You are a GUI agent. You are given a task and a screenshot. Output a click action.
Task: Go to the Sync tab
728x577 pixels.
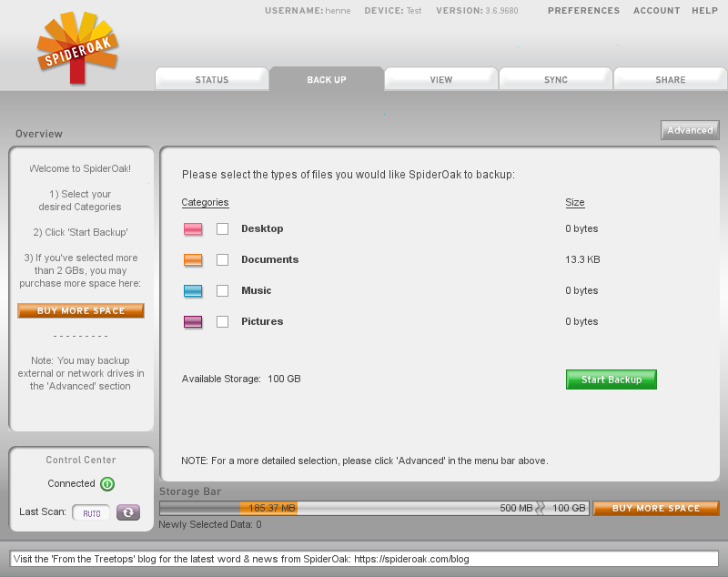point(556,80)
